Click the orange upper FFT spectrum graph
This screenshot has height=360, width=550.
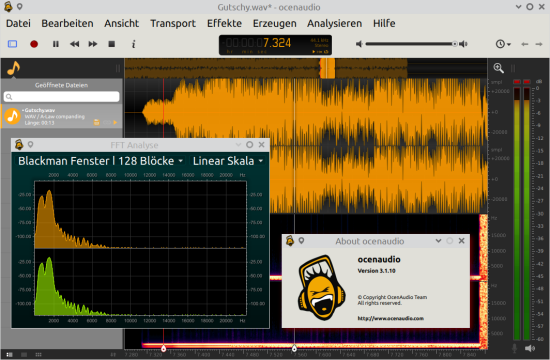[140, 215]
